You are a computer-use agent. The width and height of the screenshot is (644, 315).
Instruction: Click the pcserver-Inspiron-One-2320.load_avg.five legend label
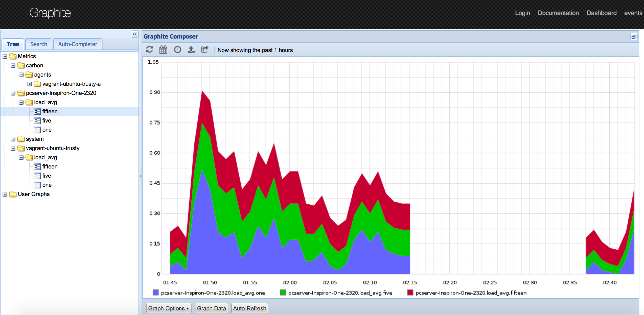tap(340, 293)
